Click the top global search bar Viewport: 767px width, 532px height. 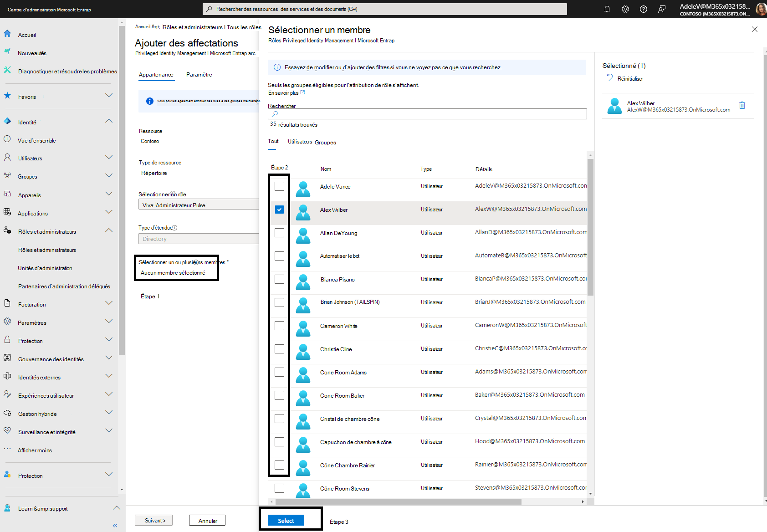pos(385,9)
